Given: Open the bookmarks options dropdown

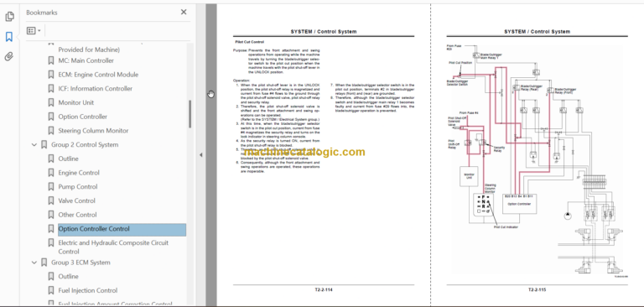Looking at the screenshot, I should pos(34,31).
